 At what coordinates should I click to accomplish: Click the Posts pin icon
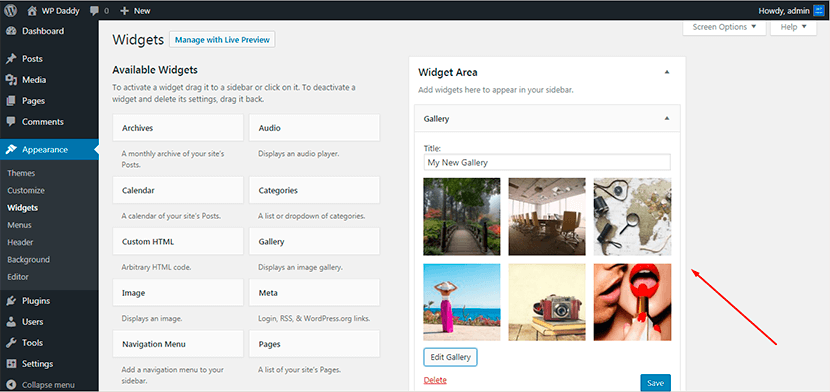(11, 59)
